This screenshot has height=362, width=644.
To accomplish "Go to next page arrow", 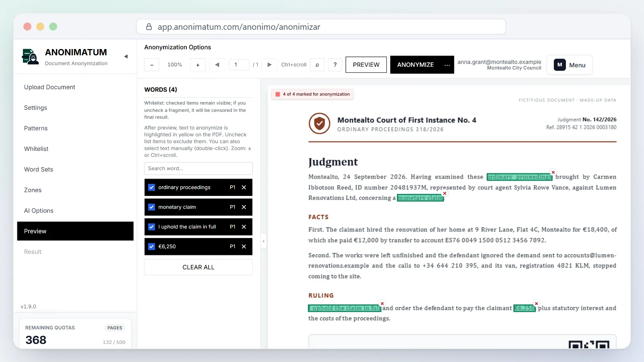I will 270,65.
